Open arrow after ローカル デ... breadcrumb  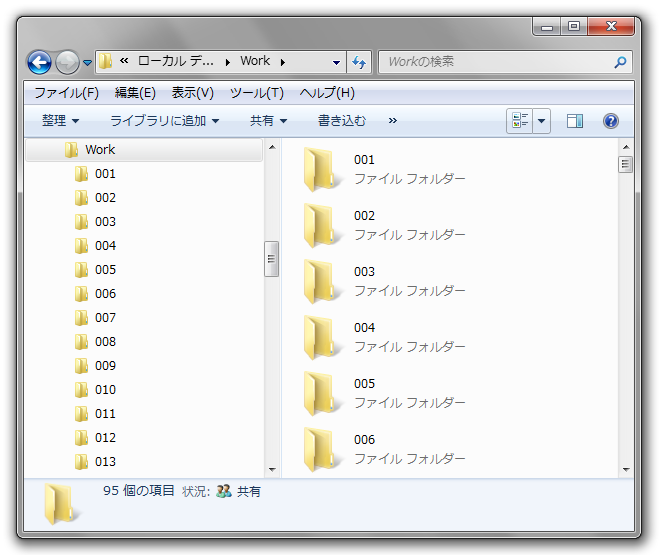tap(228, 62)
